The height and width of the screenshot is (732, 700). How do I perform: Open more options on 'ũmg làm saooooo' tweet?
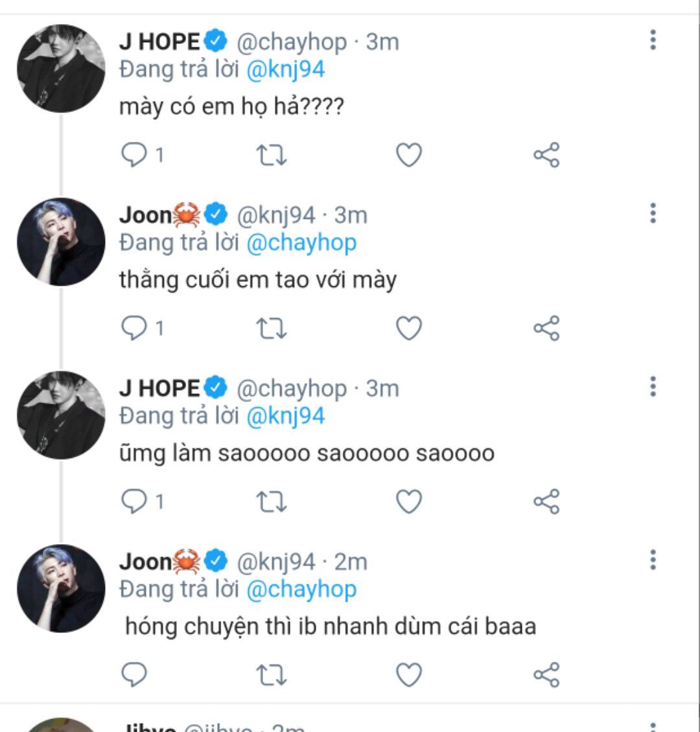(653, 387)
